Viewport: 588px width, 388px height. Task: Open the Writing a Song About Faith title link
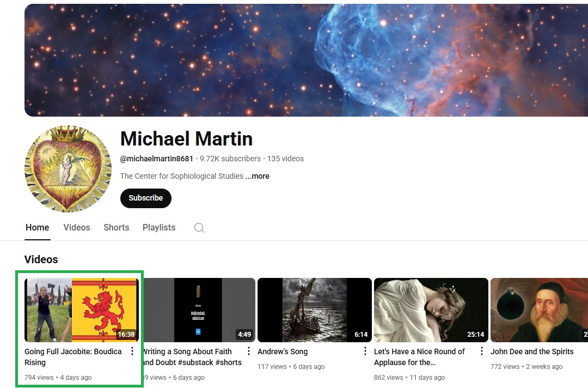[192, 357]
